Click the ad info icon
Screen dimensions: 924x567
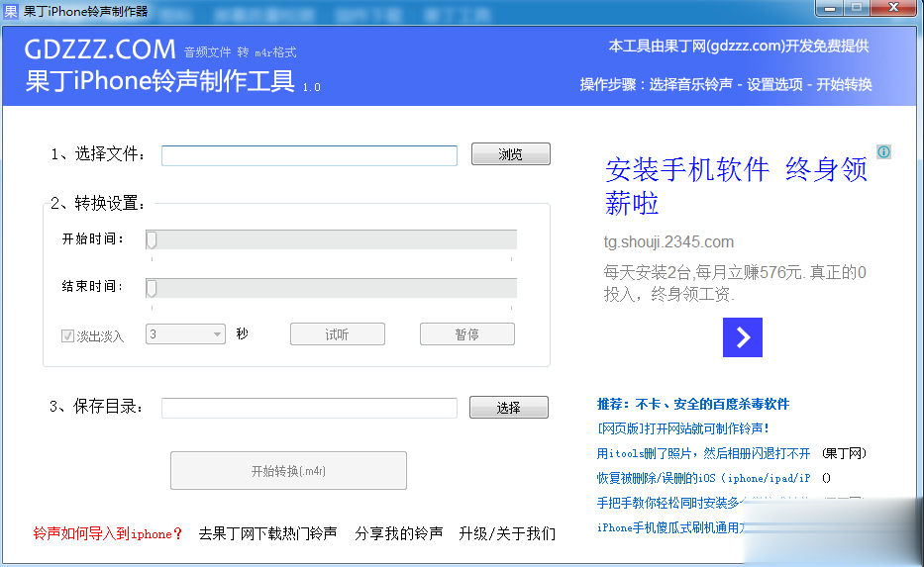pos(884,152)
